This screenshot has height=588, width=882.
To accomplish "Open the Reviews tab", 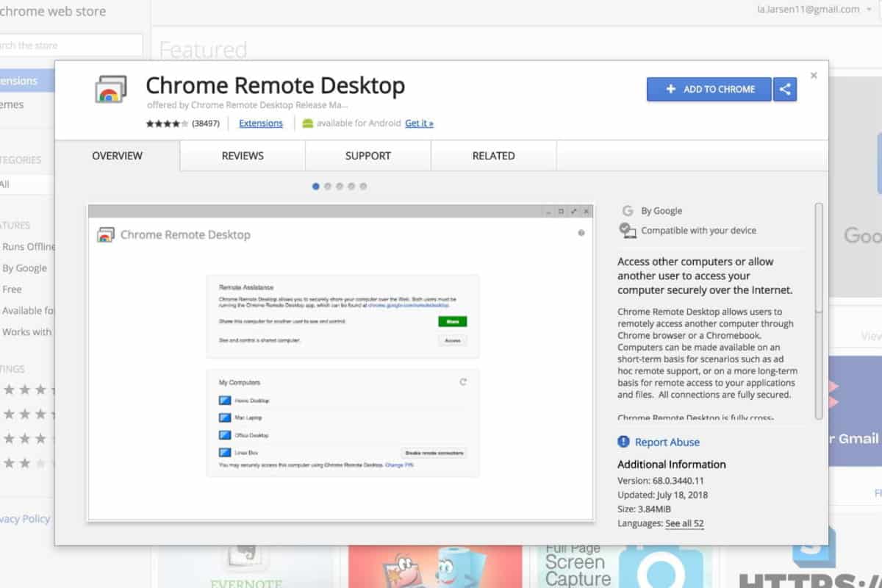I will point(243,156).
